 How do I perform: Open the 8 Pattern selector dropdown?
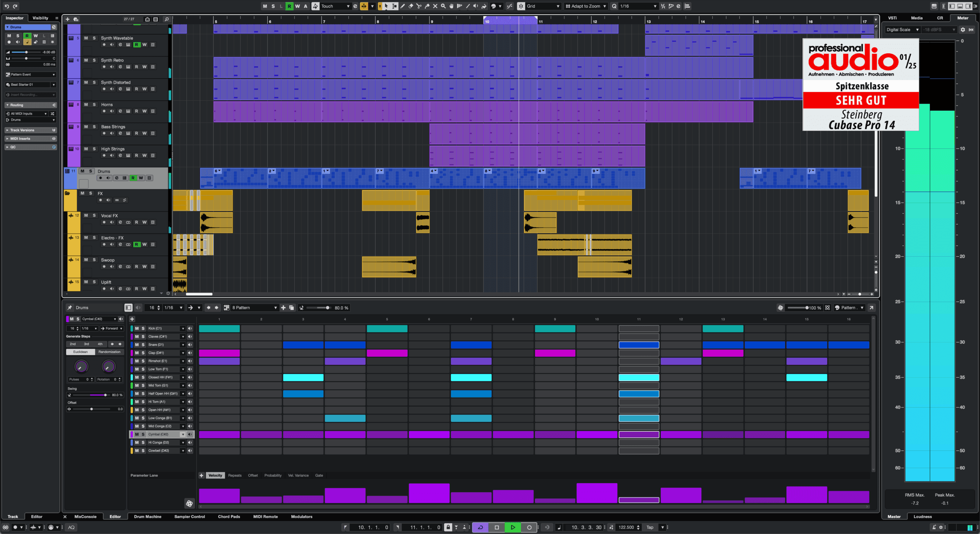tap(255, 308)
